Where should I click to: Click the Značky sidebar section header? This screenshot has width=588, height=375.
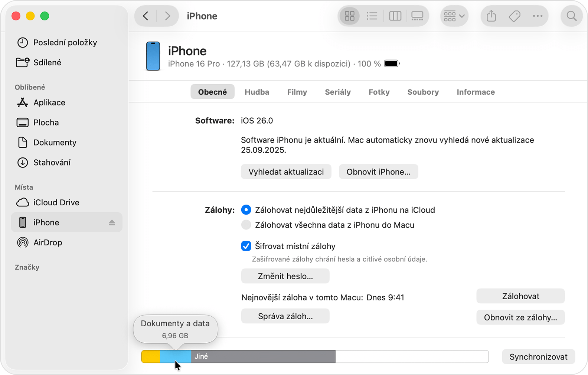click(27, 267)
